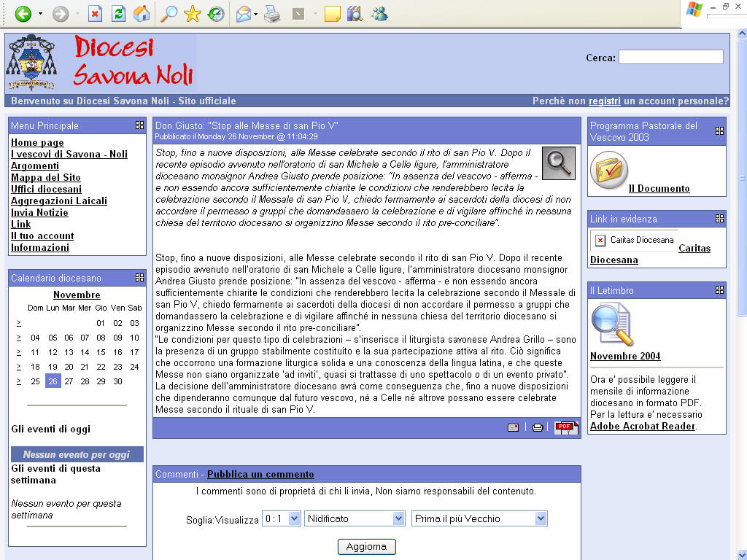Follow the Pubblica un commento link
This screenshot has width=747, height=560.
260,474
